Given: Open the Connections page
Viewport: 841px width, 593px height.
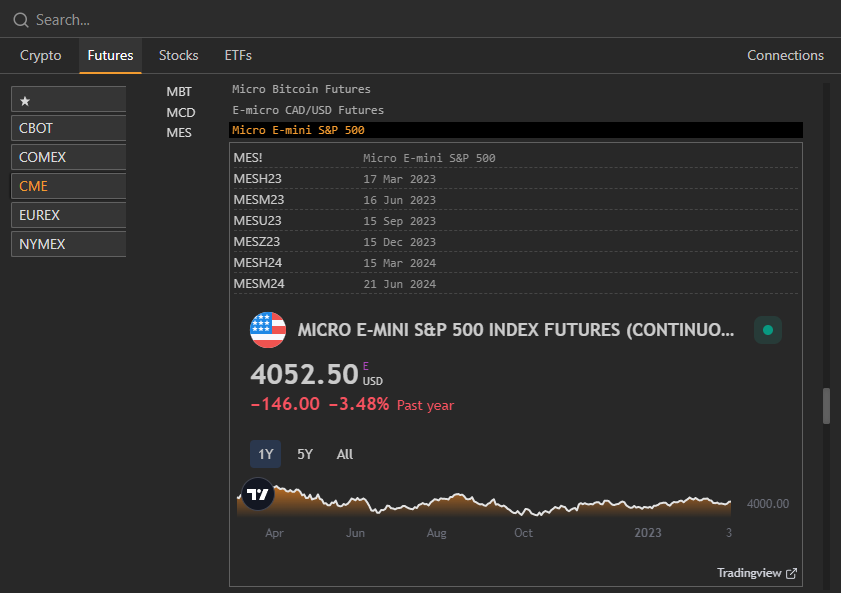Looking at the screenshot, I should [785, 56].
